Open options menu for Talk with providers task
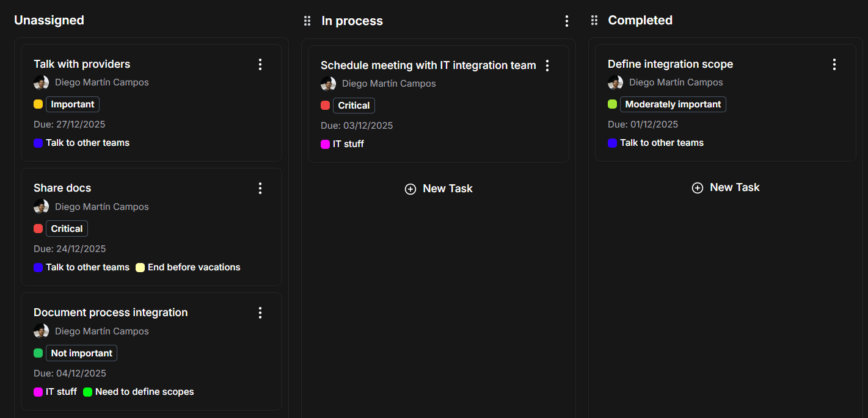This screenshot has width=868, height=418. pyautogui.click(x=260, y=65)
